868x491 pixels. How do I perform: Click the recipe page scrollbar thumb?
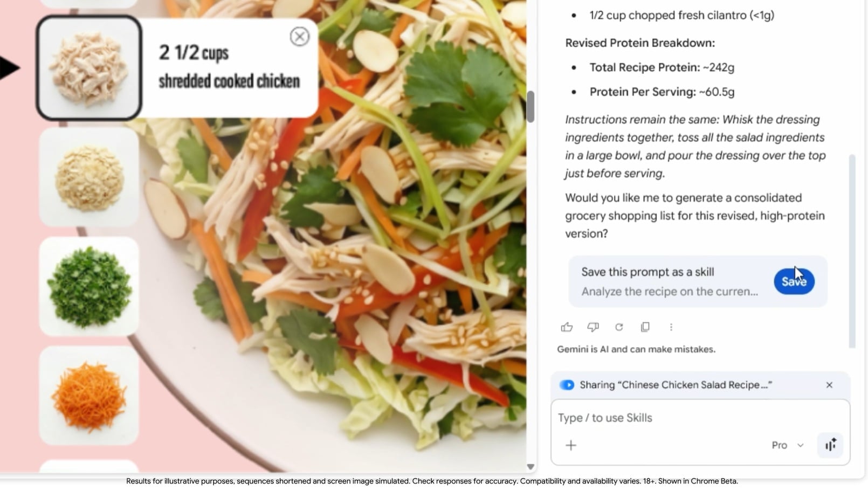pos(531,107)
